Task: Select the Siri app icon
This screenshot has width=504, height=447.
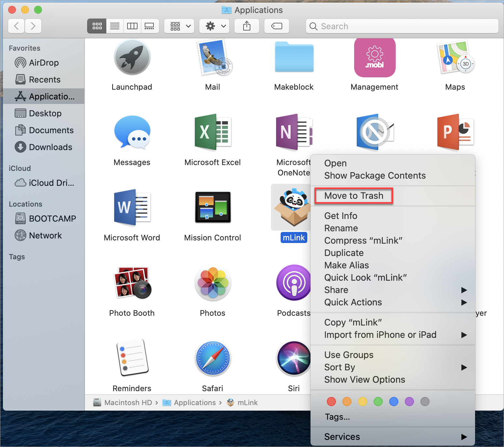Action: click(x=294, y=358)
